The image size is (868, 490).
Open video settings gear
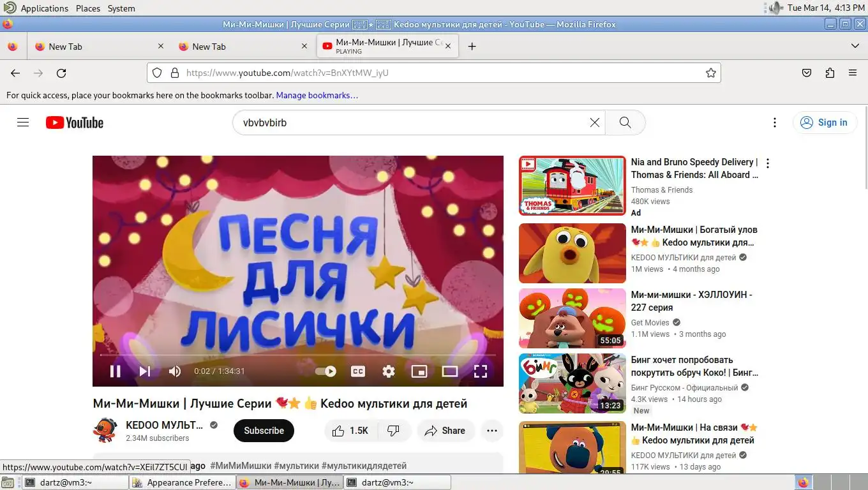coord(389,371)
